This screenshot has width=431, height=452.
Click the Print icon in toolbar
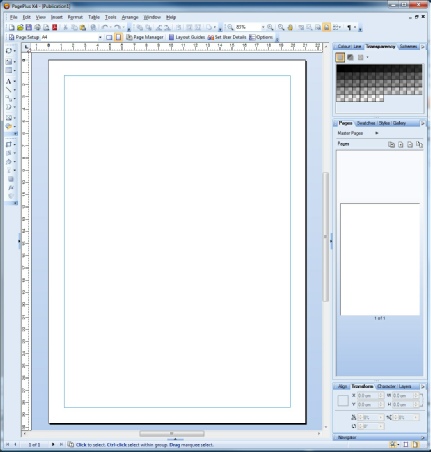[x=37, y=27]
